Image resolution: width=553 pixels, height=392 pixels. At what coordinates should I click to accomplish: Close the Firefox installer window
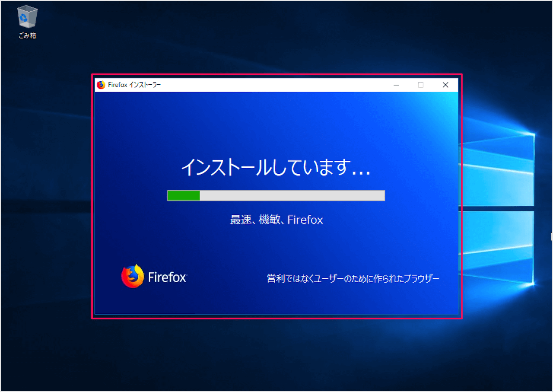pyautogui.click(x=445, y=85)
